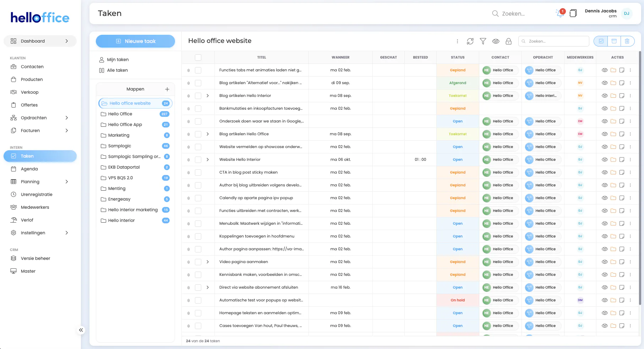
Task: Open the notifications bell icon
Action: tap(560, 13)
